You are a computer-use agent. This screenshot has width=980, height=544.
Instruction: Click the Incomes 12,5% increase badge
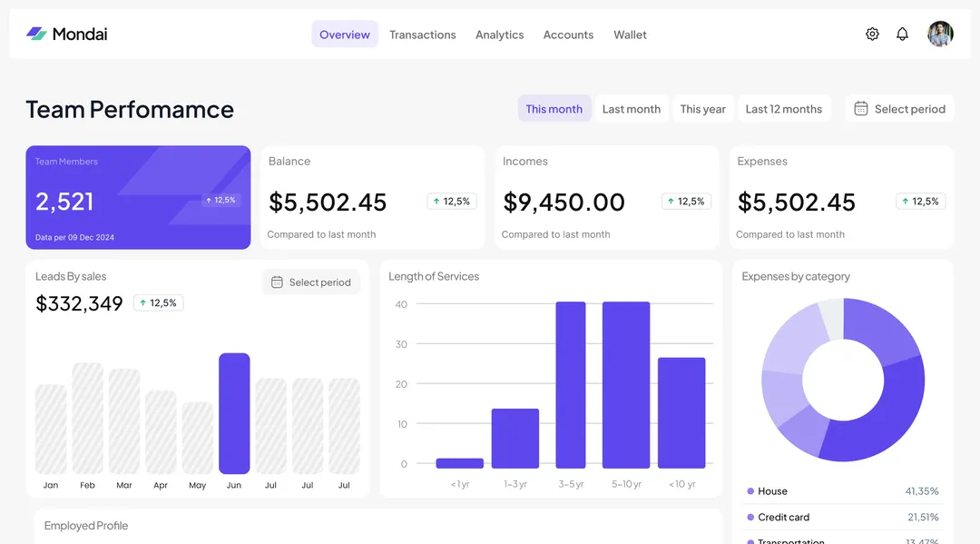tap(686, 202)
